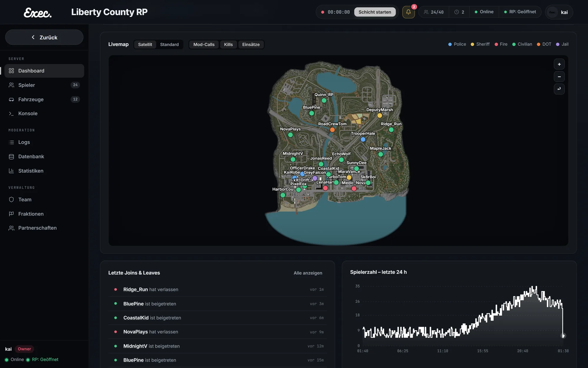Open Dashboard in sidebar
Screen dimensions: 588x368
44,71
